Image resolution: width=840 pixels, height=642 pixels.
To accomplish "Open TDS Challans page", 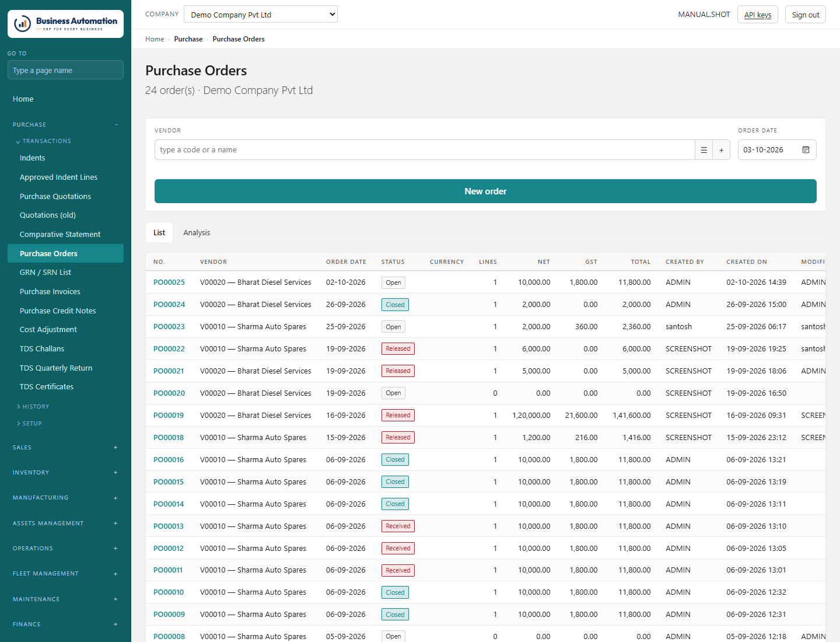I will click(65, 349).
